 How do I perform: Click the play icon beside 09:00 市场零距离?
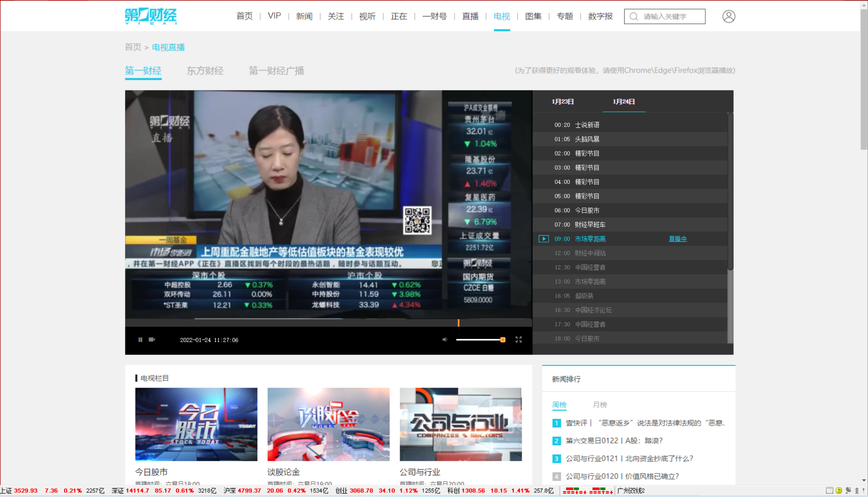544,239
